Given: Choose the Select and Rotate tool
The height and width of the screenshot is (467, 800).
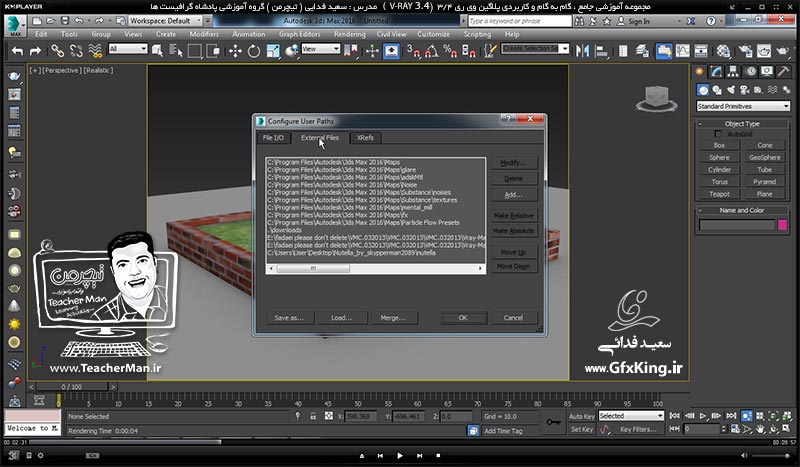Looking at the screenshot, I should point(254,51).
